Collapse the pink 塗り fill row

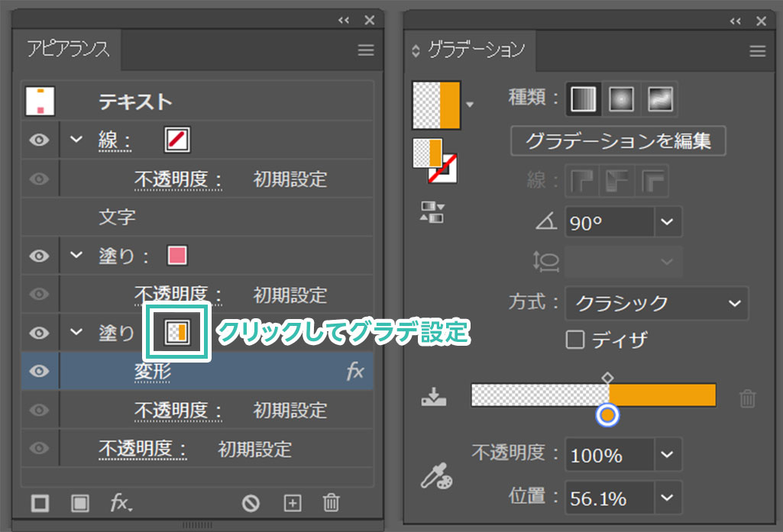click(76, 255)
